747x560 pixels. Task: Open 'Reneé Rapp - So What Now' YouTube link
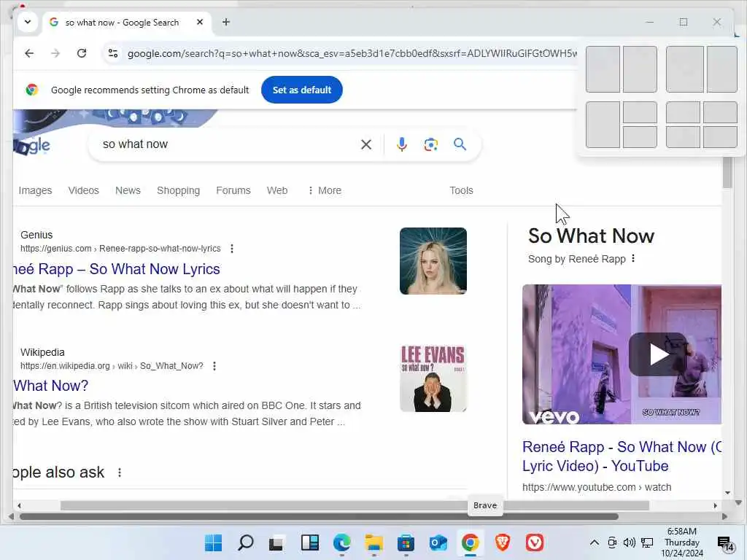(622, 456)
